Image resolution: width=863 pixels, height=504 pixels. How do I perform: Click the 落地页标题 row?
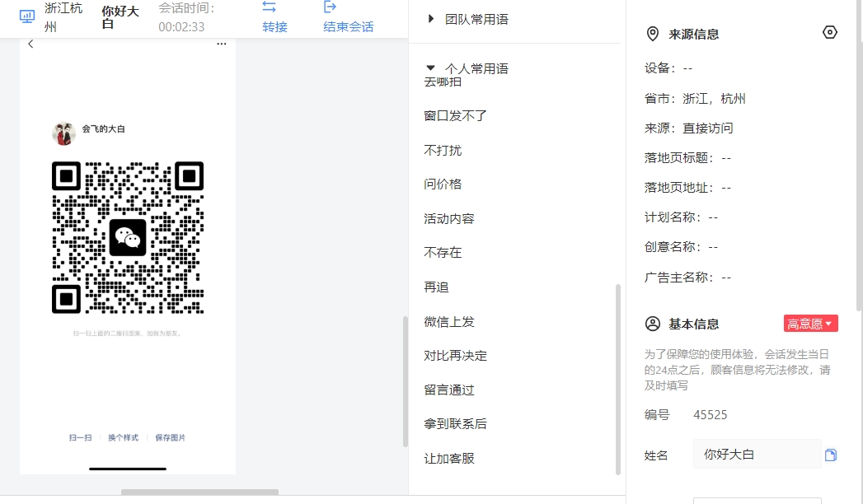click(x=687, y=158)
